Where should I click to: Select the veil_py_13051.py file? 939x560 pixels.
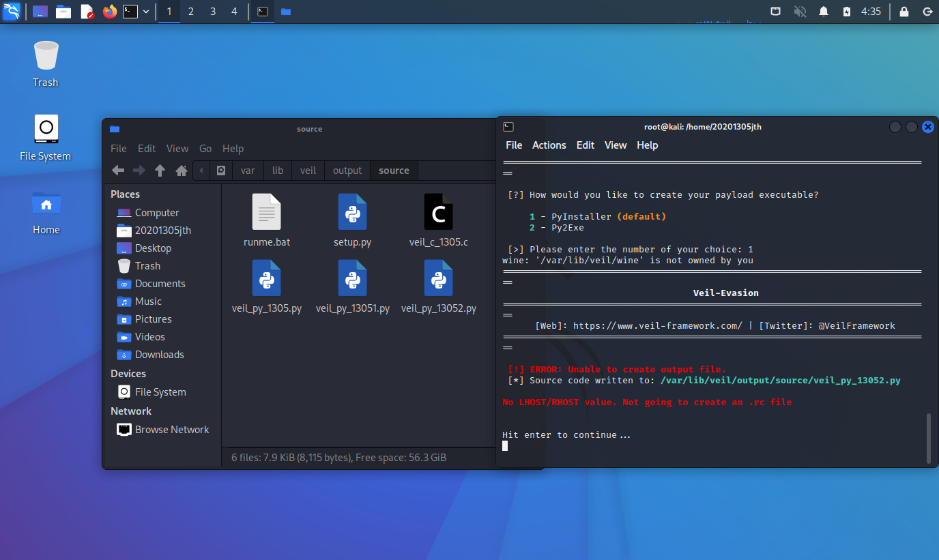tap(353, 286)
